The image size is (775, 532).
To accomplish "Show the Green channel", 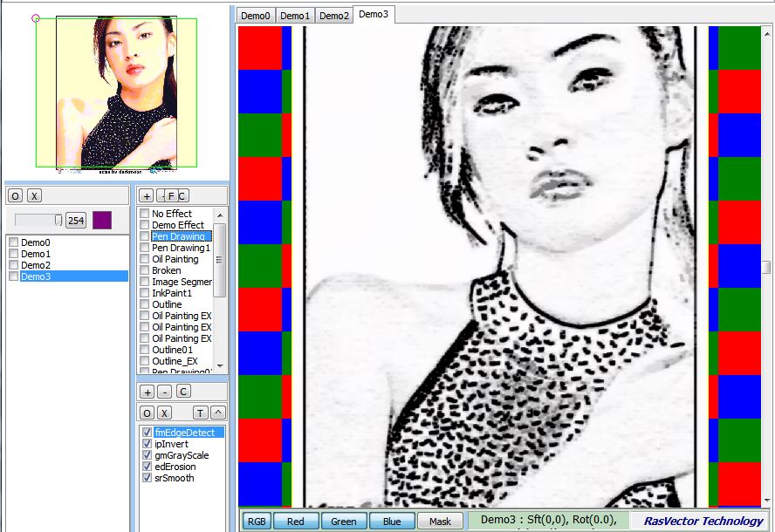I will (x=344, y=522).
